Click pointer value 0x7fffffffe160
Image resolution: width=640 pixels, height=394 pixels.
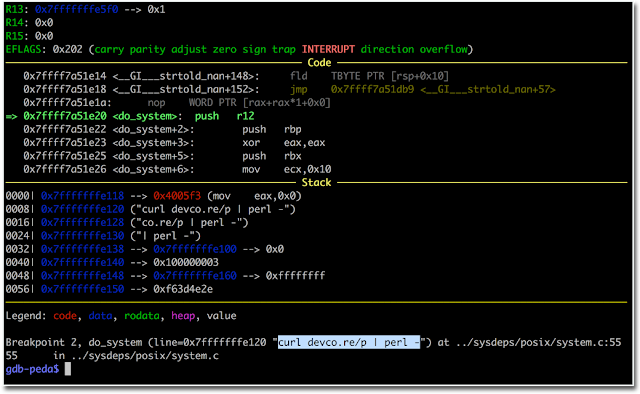coord(195,276)
